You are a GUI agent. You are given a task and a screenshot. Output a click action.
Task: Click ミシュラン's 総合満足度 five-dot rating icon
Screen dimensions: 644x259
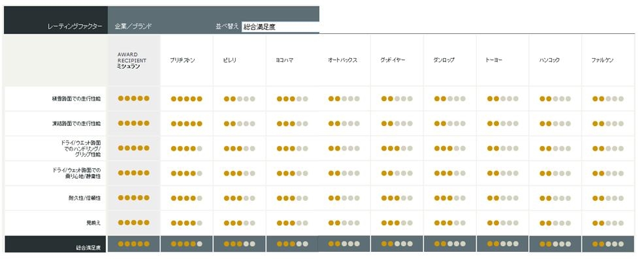tap(133, 244)
